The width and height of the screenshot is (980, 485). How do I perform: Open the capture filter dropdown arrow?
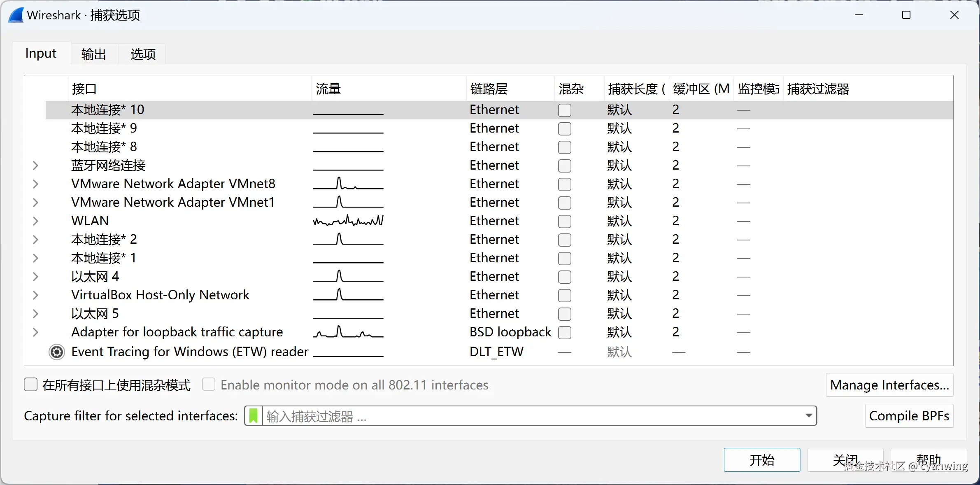[808, 416]
